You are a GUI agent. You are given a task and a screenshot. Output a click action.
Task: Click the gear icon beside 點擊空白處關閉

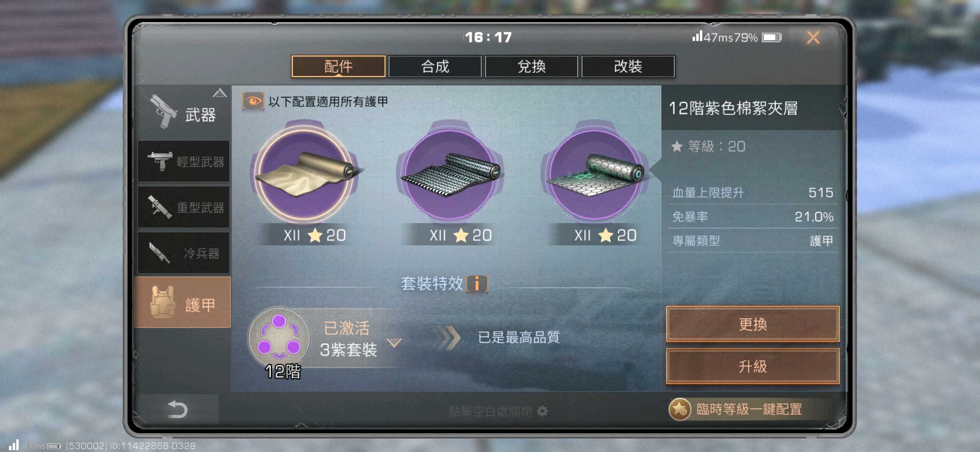(542, 411)
